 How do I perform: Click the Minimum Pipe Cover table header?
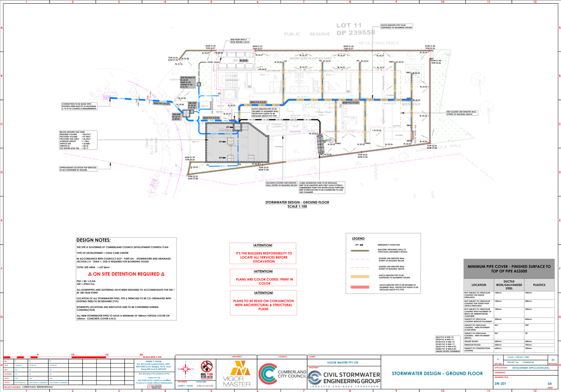click(x=509, y=269)
